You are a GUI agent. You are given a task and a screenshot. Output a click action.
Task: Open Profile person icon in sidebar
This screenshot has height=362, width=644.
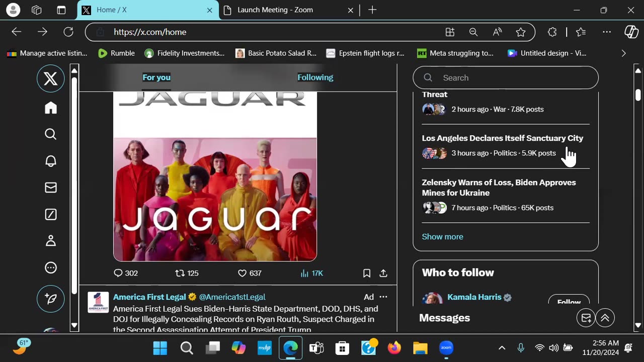tap(51, 241)
